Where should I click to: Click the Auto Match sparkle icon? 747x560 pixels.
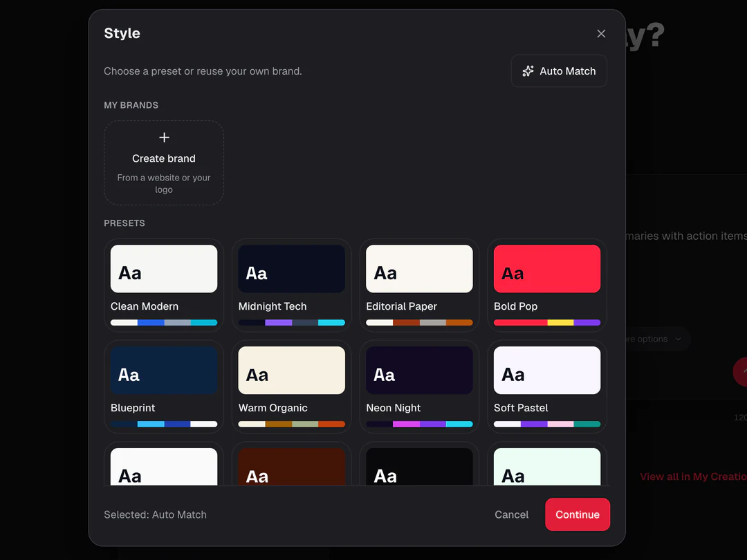pos(528,71)
